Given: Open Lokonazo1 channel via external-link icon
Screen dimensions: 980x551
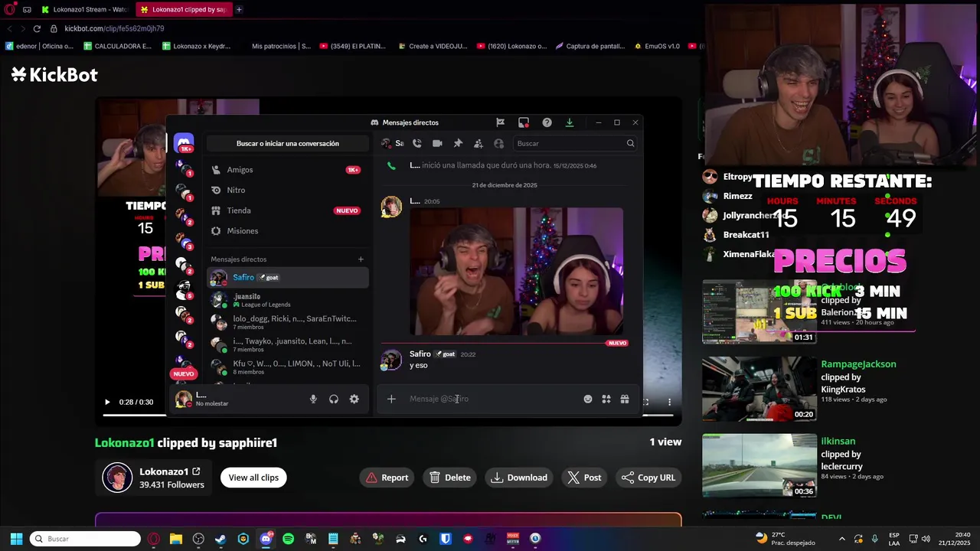Looking at the screenshot, I should click(196, 471).
